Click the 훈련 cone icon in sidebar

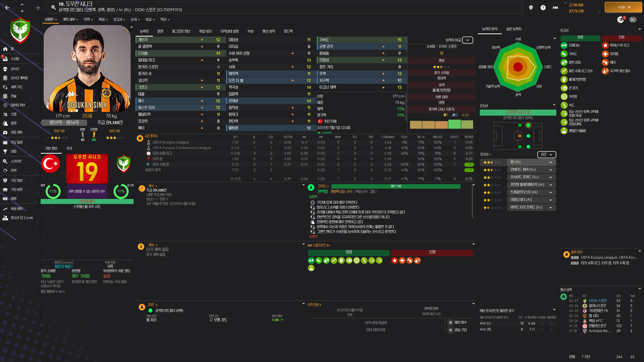click(x=5, y=123)
